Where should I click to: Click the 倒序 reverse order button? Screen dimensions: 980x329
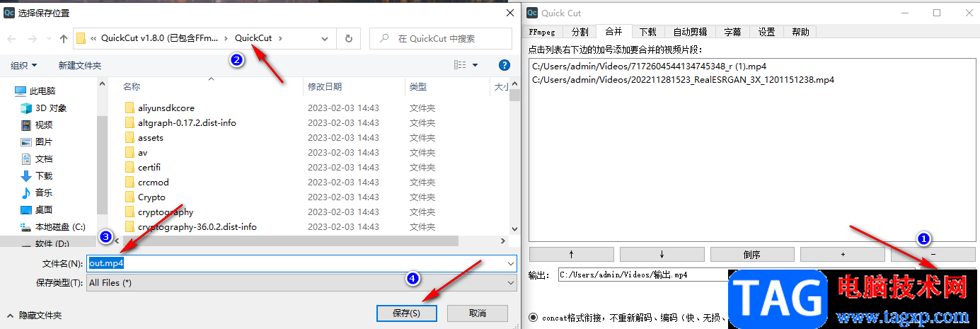[x=752, y=254]
